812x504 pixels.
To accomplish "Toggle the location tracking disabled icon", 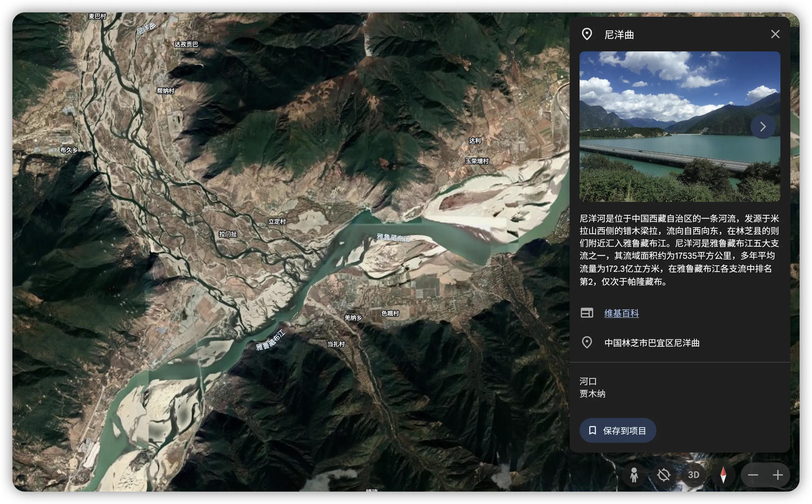I will pyautogui.click(x=664, y=475).
